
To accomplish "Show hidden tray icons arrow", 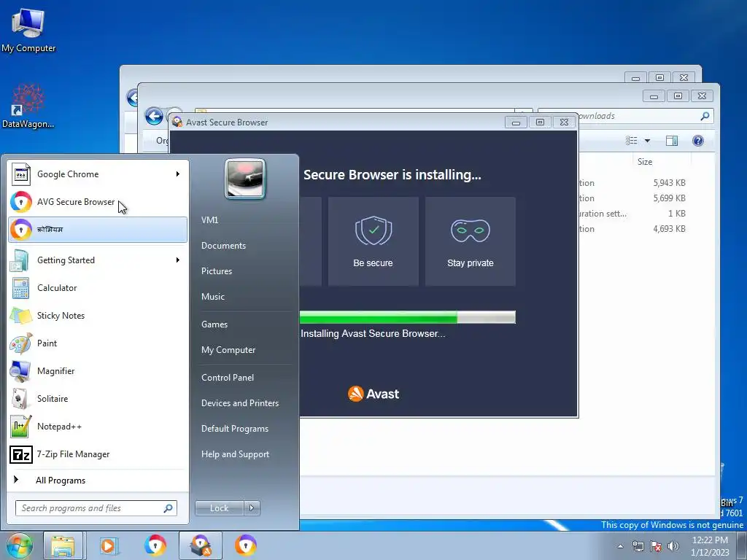I will point(620,546).
